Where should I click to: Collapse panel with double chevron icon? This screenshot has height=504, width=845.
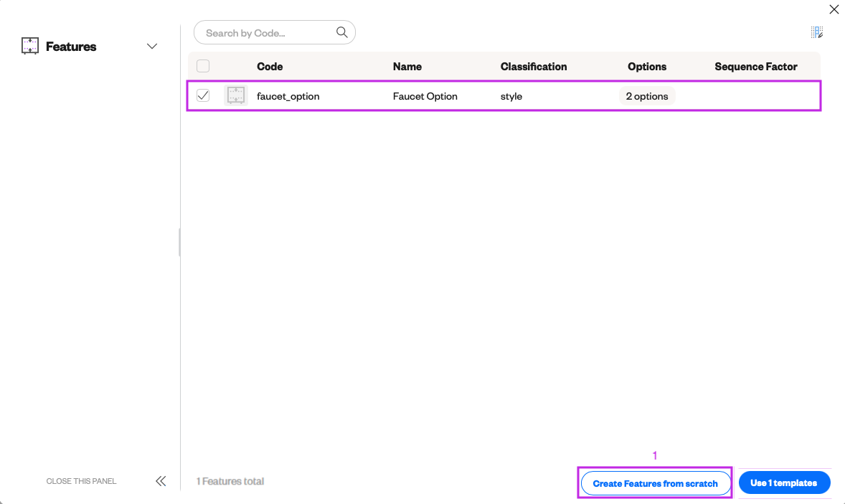coord(161,481)
